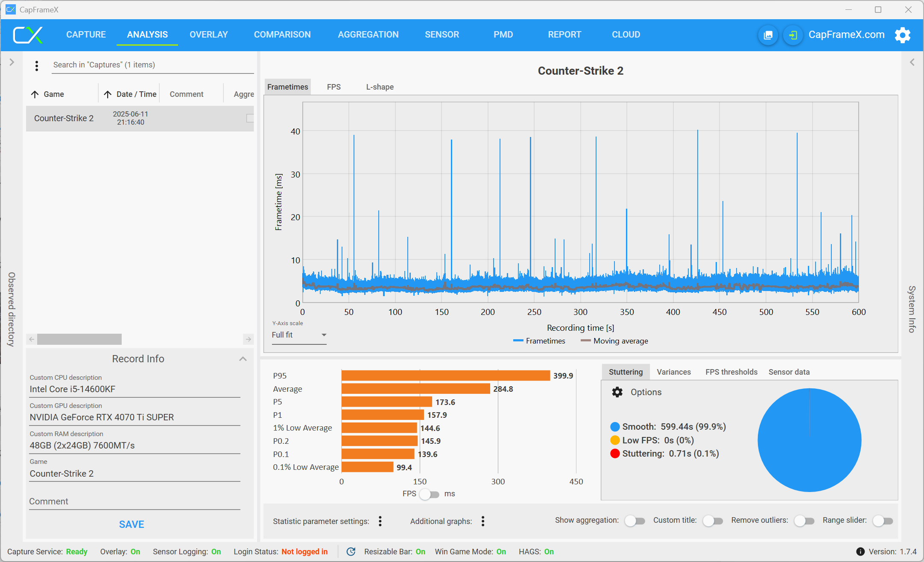Image resolution: width=924 pixels, height=562 pixels.
Task: Open the settings gear icon
Action: pos(903,35)
